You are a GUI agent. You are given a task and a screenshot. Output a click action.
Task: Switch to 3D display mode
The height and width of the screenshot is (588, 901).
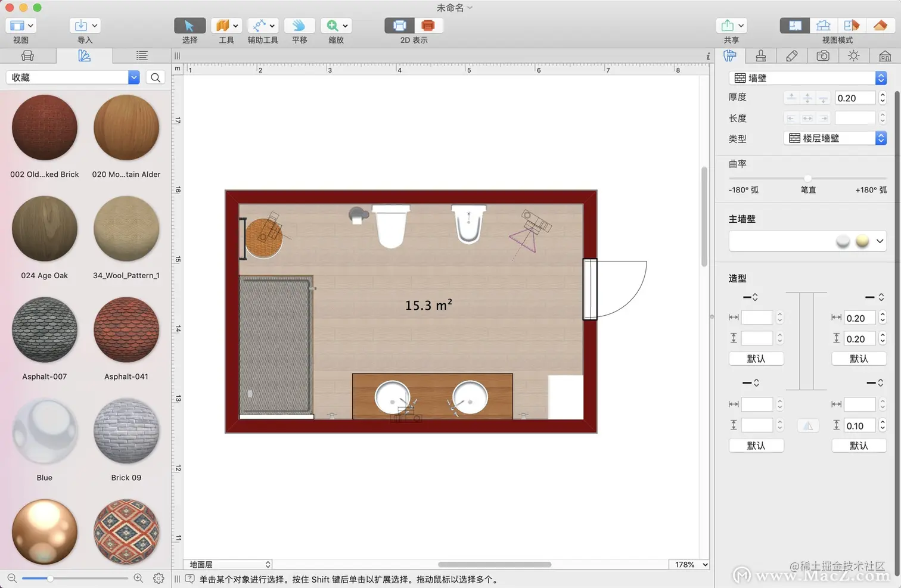(428, 26)
